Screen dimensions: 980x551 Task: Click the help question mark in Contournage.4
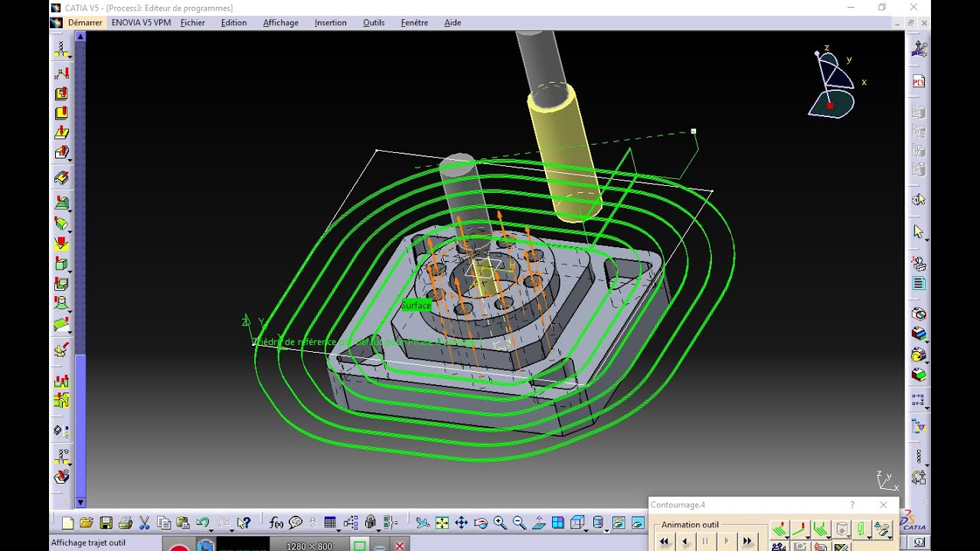(x=852, y=505)
